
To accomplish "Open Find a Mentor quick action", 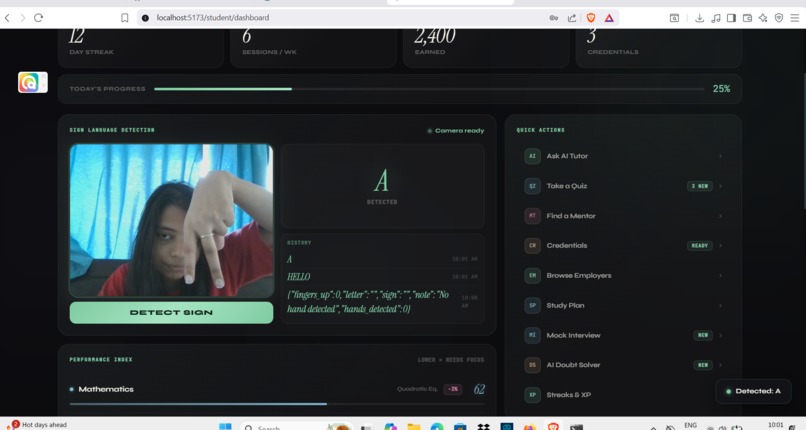I will [x=623, y=216].
